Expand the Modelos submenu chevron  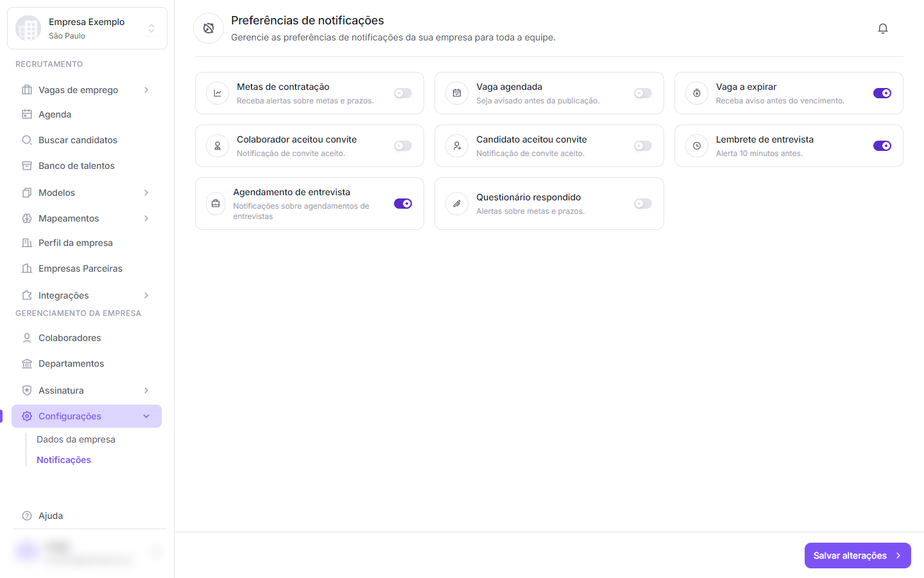click(146, 193)
